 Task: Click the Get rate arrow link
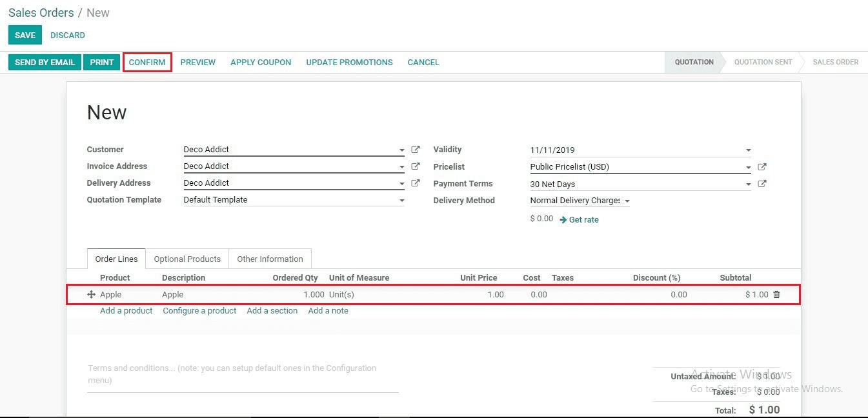tap(579, 220)
